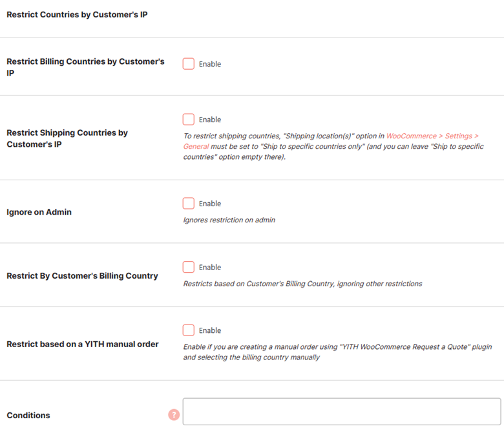Click the Enable label beside billing countries option
The width and height of the screenshot is (504, 435).
210,64
